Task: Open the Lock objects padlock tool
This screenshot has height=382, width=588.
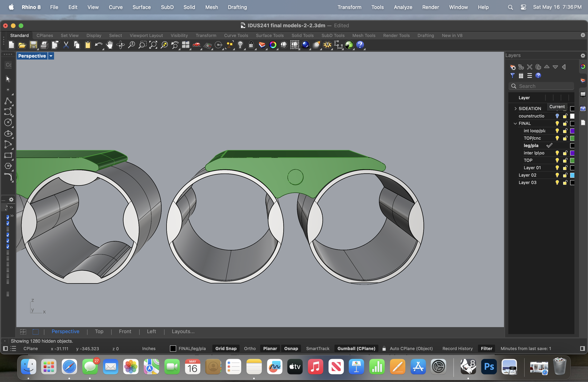Action: click(251, 45)
